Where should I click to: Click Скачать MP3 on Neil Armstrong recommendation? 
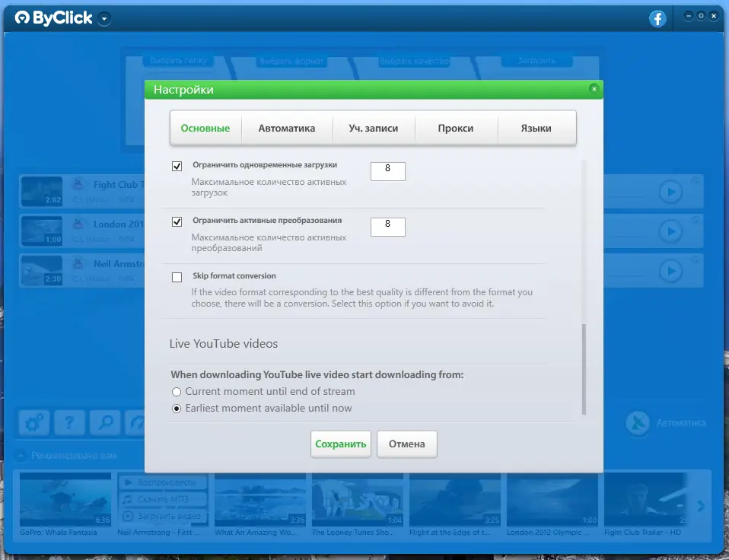(x=163, y=499)
